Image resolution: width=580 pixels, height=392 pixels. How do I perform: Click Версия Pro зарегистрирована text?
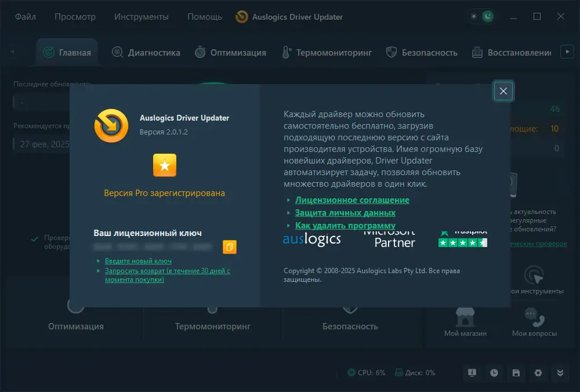[x=164, y=193]
